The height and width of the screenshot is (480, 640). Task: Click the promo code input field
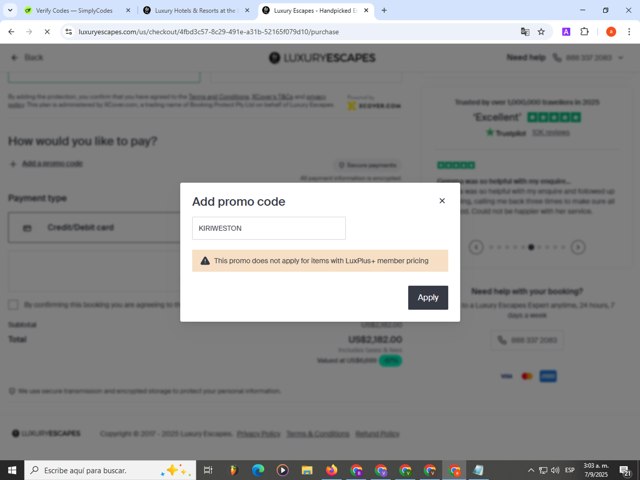coord(269,228)
